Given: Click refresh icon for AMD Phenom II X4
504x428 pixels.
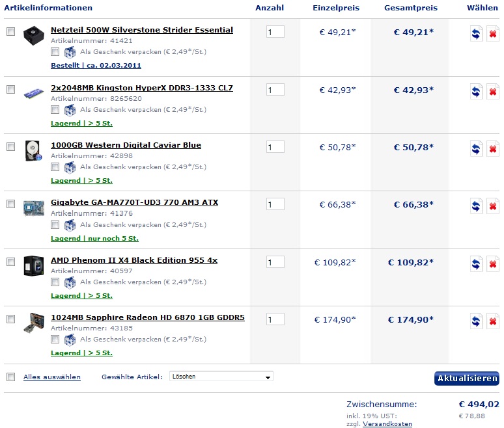Looking at the screenshot, I should pos(476,264).
